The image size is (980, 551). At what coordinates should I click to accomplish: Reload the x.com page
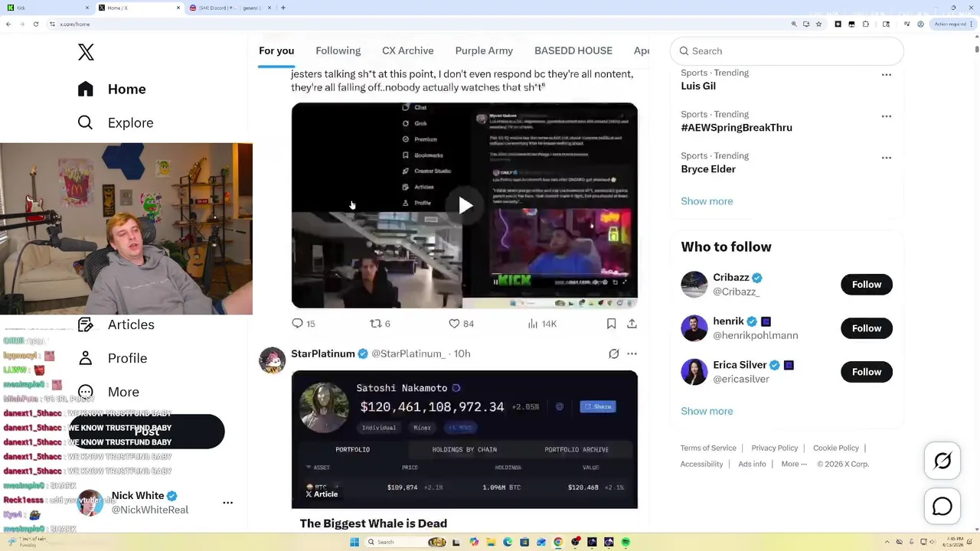35,24
